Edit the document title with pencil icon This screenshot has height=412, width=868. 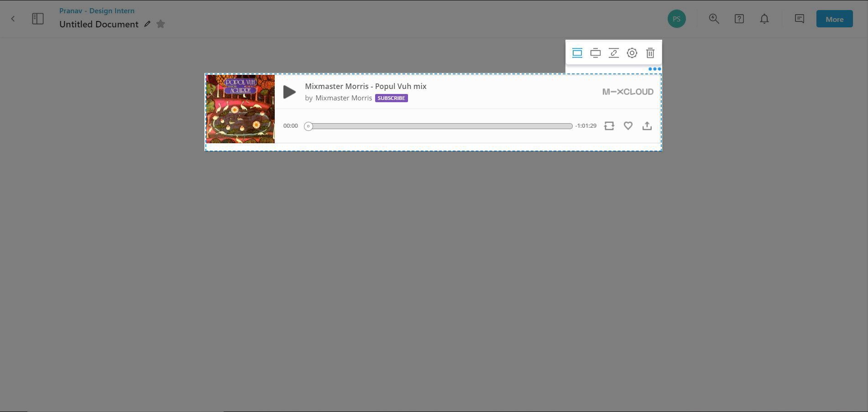(147, 24)
